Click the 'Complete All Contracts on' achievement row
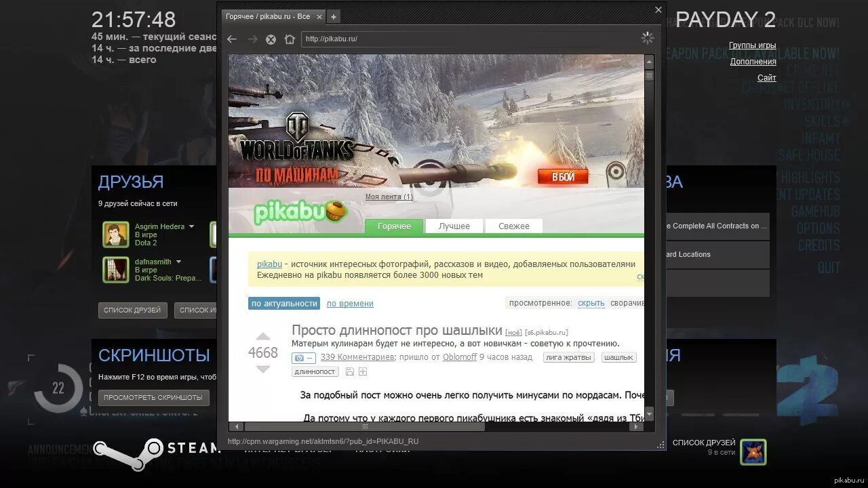 click(717, 226)
